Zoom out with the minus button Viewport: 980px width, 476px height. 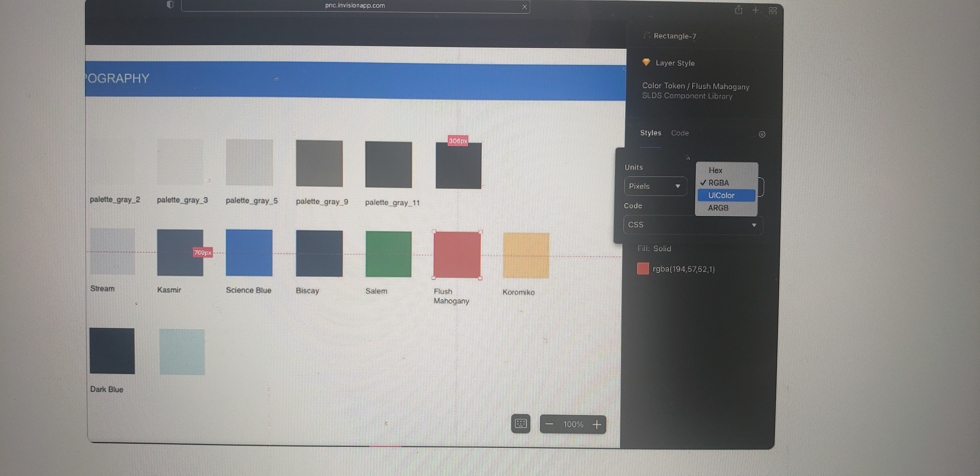pos(549,424)
